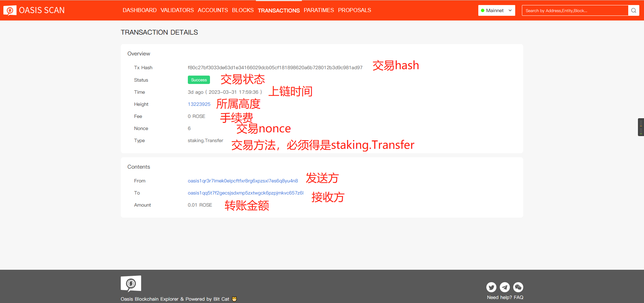Viewport: 644px width, 303px height.
Task: Open the FAQ help link
Action: coord(519,297)
